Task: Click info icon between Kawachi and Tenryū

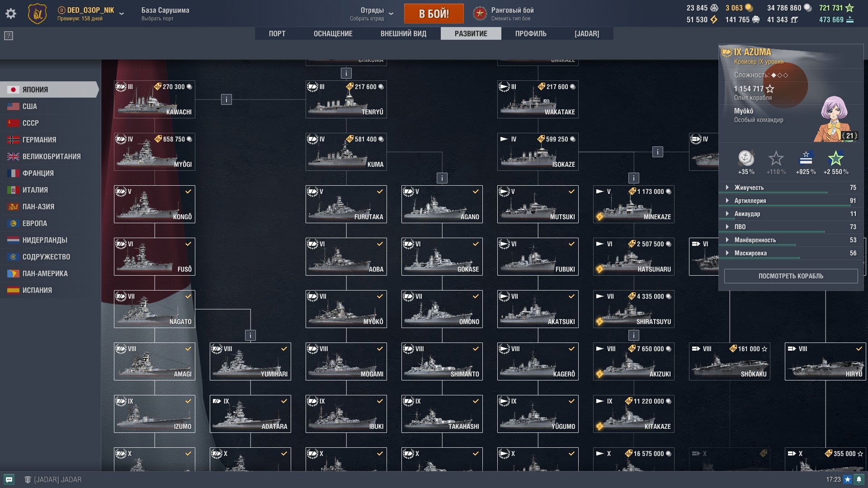Action: coord(226,99)
